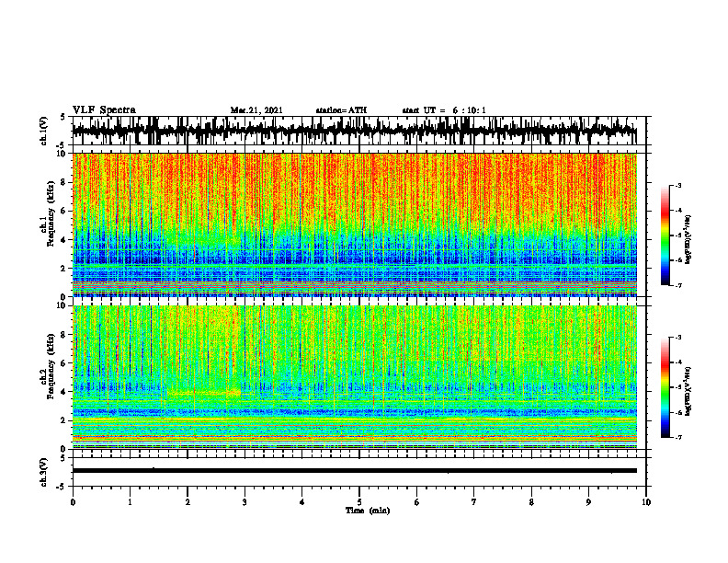Click the "5" tick on the ch.1(V) axis
Viewport: 728px width, 563px height.
[63, 118]
